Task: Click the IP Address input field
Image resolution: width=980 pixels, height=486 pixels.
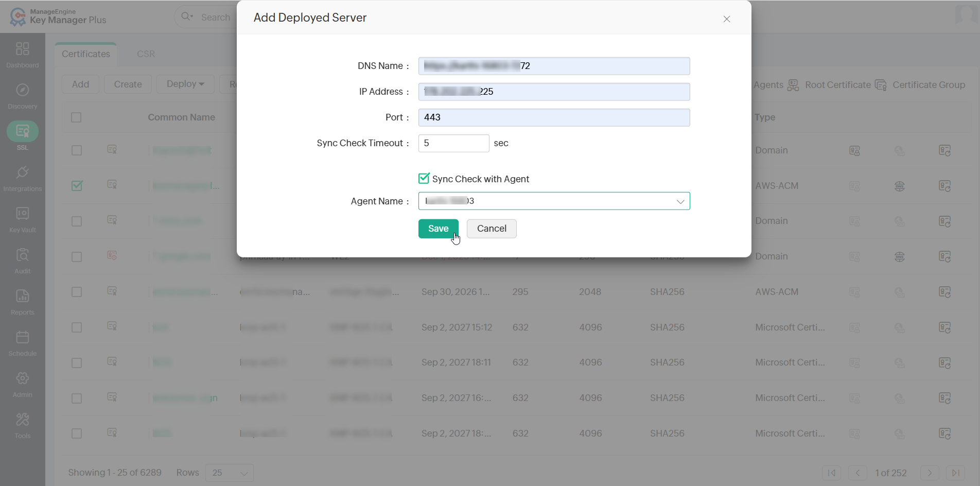Action: click(x=554, y=92)
